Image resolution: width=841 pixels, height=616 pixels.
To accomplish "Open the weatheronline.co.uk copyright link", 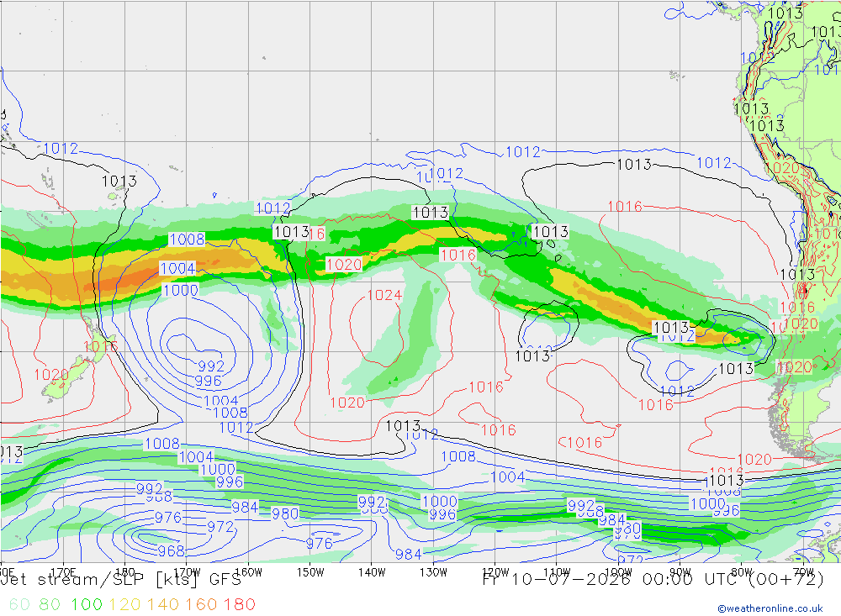I will coord(770,608).
